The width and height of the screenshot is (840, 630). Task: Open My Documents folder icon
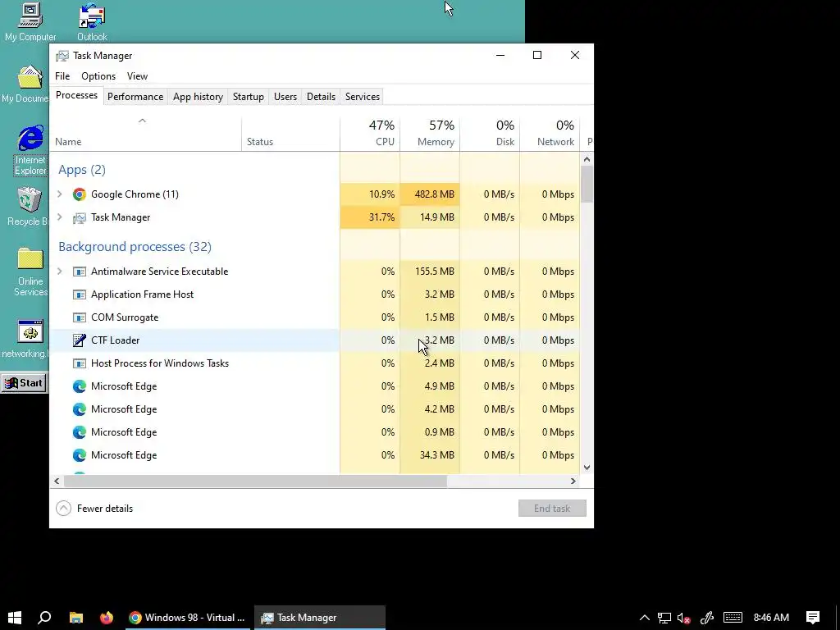click(25, 84)
